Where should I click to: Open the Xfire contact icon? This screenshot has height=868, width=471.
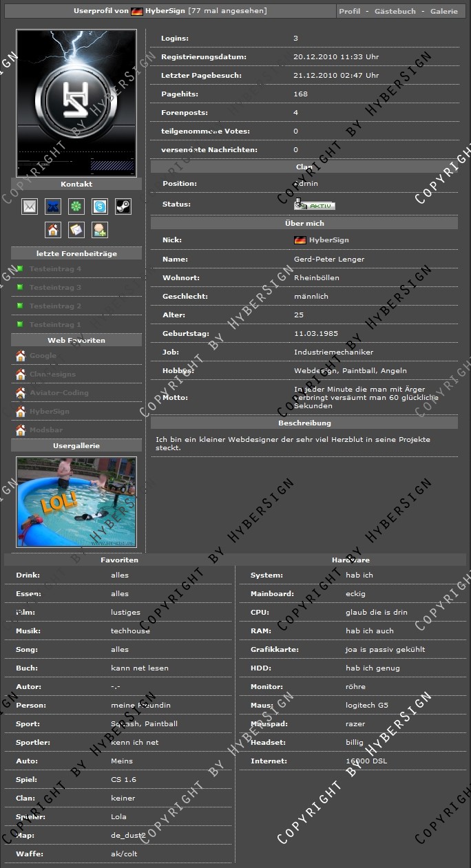point(53,207)
